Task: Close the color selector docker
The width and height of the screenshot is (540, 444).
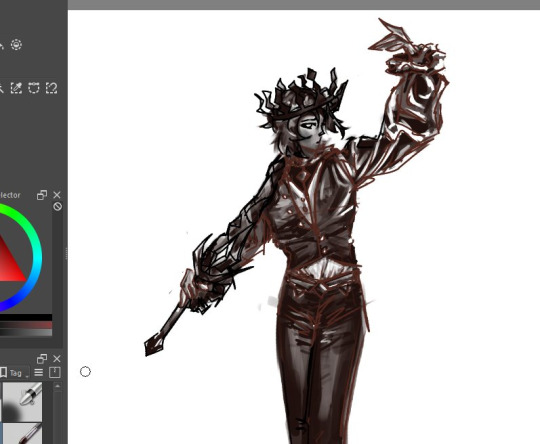Action: click(57, 195)
